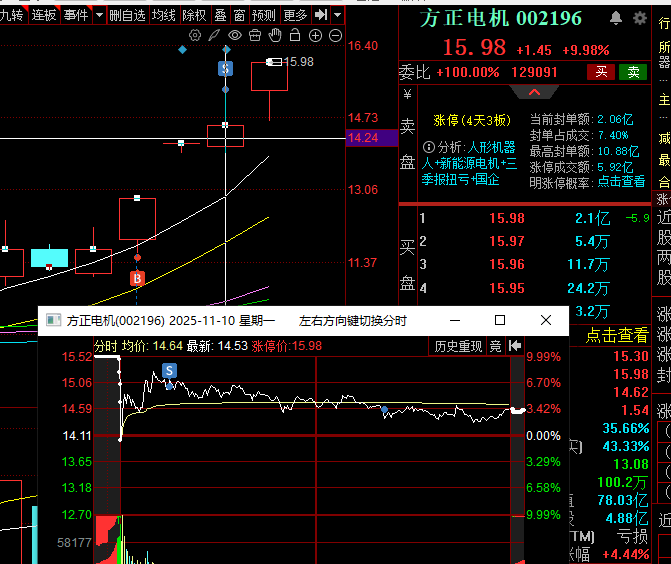Open the 九转 indicator tab
671x564 pixels.
tap(12, 16)
